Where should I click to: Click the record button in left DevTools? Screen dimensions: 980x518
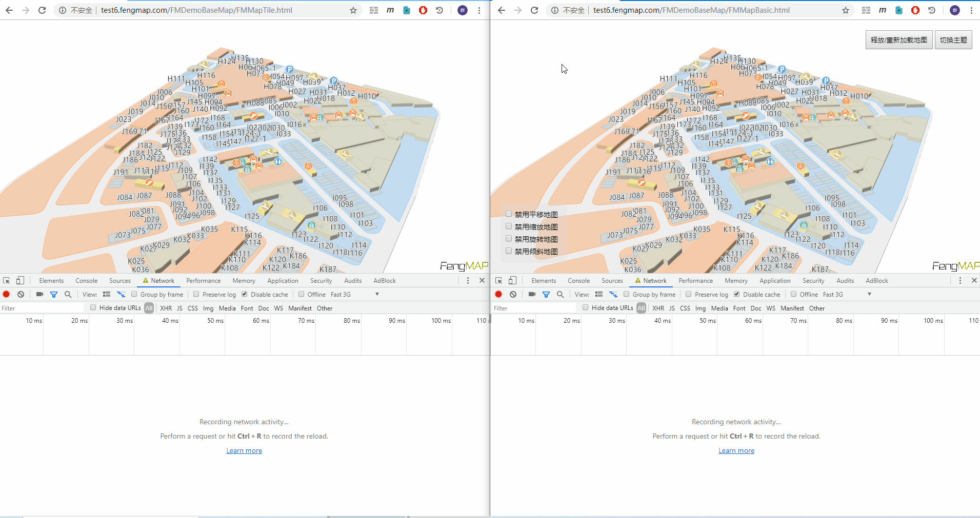(x=6, y=294)
